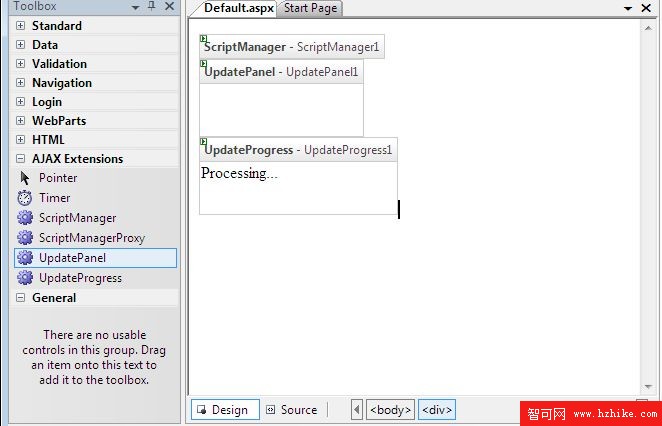Select the Pointer tool icon
The width and height of the screenshot is (662, 426).
point(25,178)
